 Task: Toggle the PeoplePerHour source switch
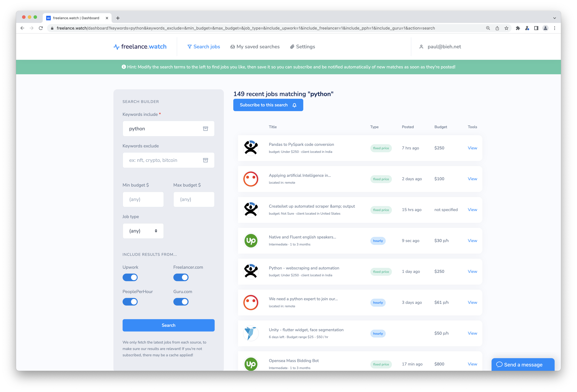tap(130, 302)
